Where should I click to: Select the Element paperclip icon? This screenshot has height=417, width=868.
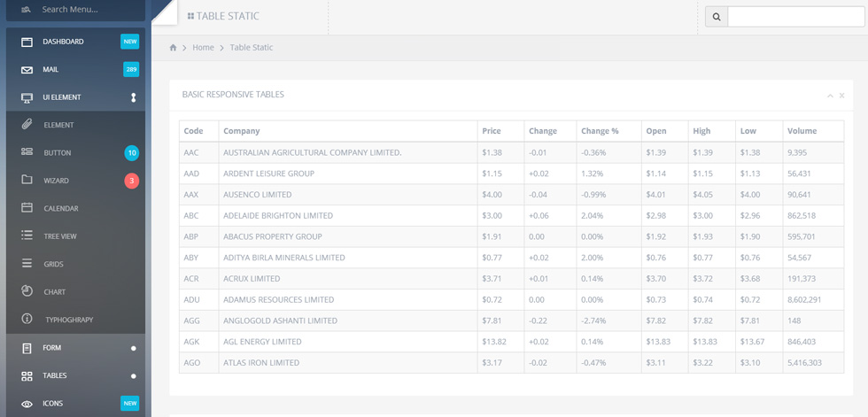[x=27, y=125]
